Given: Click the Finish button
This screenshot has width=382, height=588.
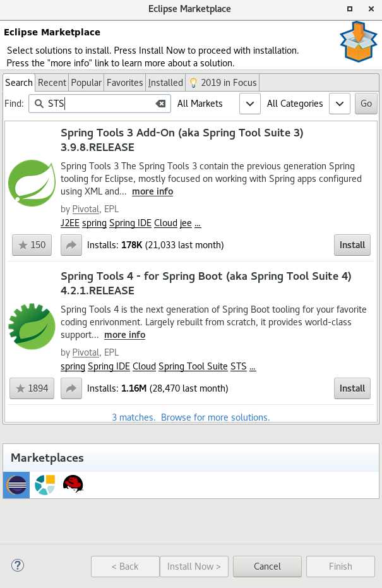Looking at the screenshot, I should (340, 567).
